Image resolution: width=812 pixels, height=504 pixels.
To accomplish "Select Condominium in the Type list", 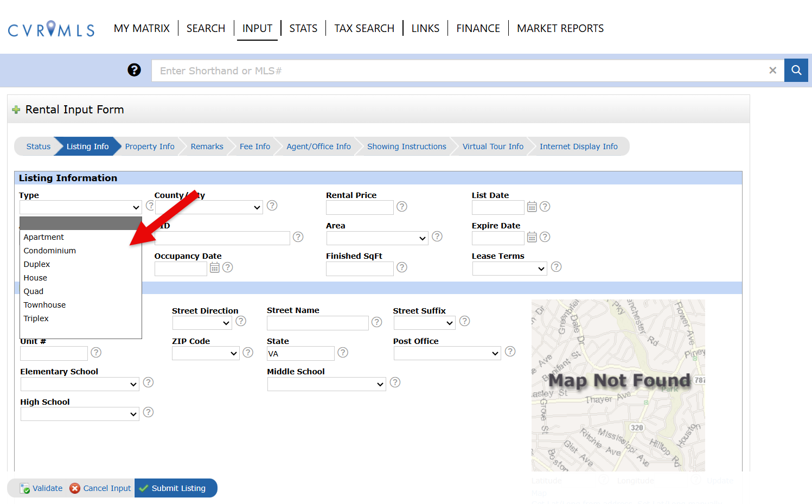I will point(81,251).
